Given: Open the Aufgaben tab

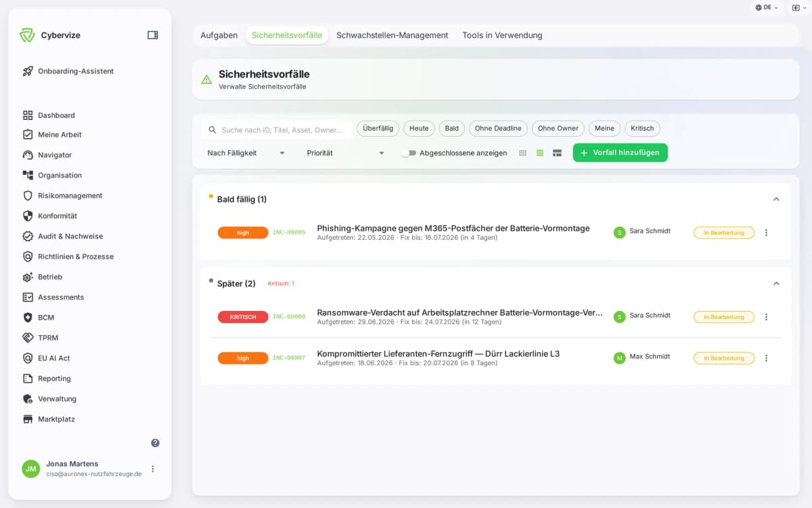Looking at the screenshot, I should 219,35.
